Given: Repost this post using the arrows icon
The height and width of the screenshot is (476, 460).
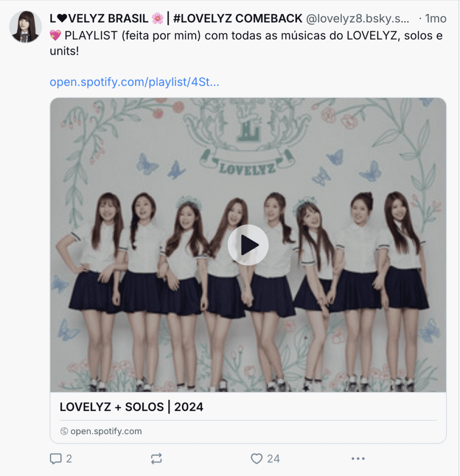Looking at the screenshot, I should coord(156,458).
